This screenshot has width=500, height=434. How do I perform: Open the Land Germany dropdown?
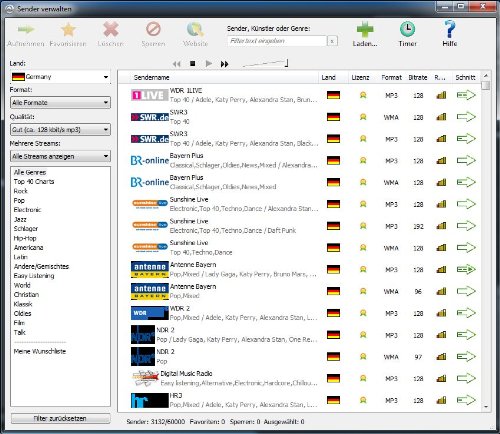(x=60, y=77)
